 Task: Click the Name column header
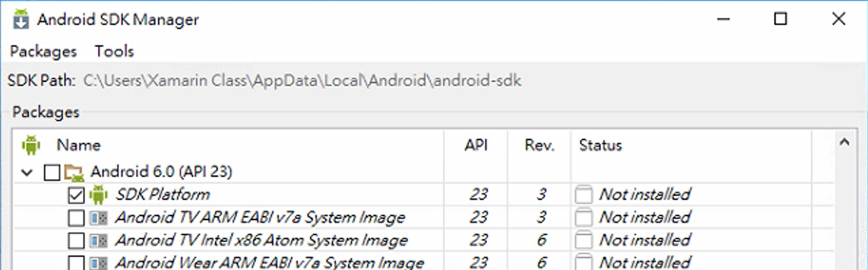coord(79,145)
